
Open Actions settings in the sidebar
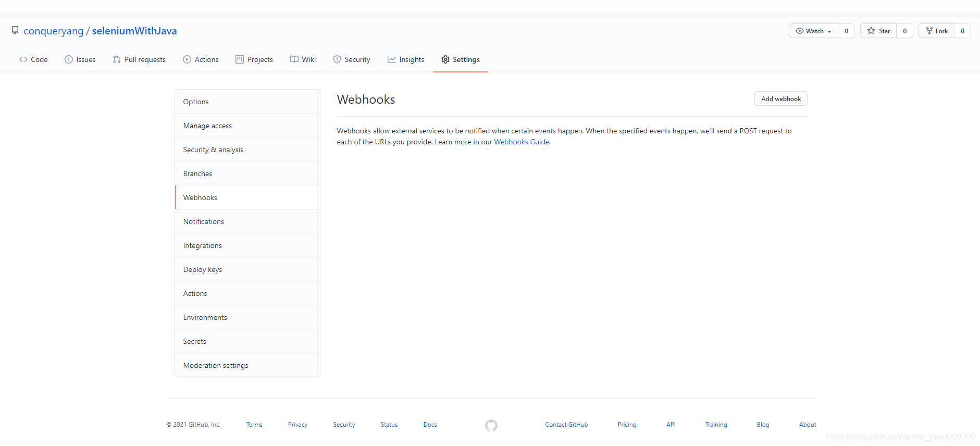tap(247, 293)
